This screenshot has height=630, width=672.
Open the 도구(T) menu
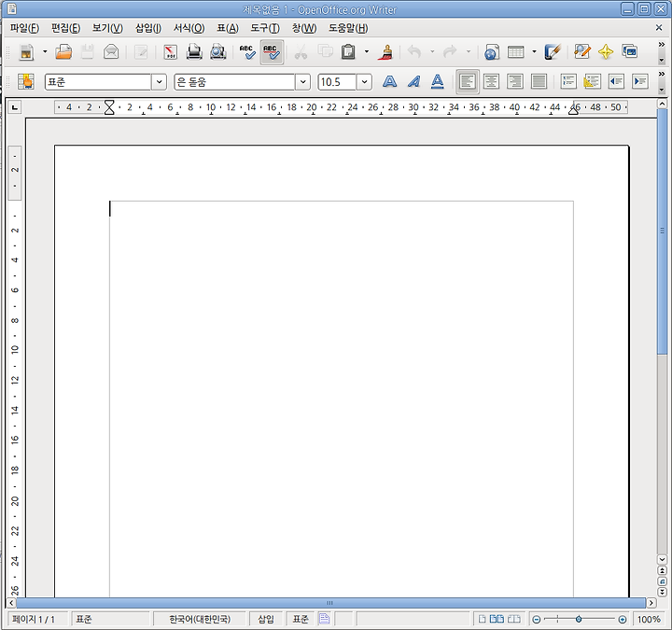265,28
